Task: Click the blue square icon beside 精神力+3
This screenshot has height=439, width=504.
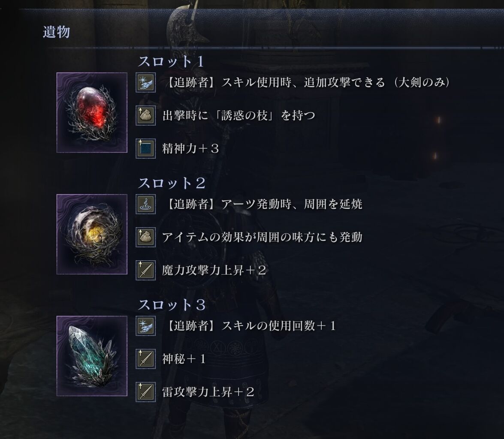Action: tap(145, 148)
